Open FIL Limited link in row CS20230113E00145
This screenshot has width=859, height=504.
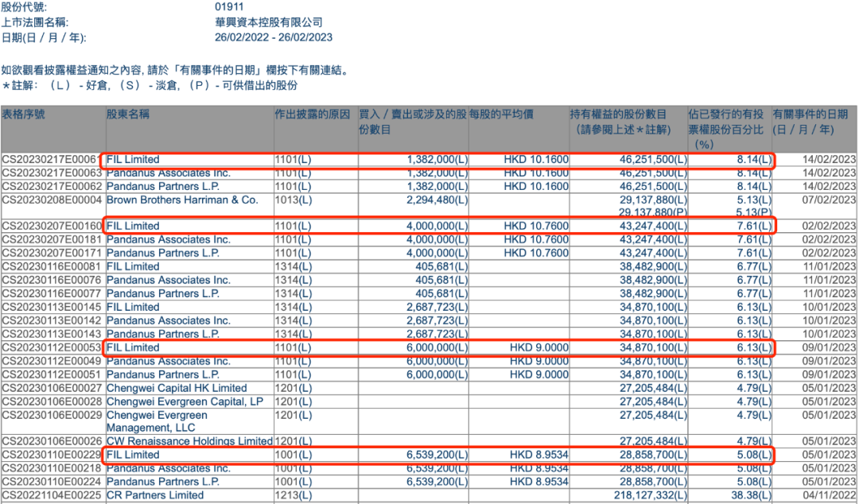tap(133, 307)
